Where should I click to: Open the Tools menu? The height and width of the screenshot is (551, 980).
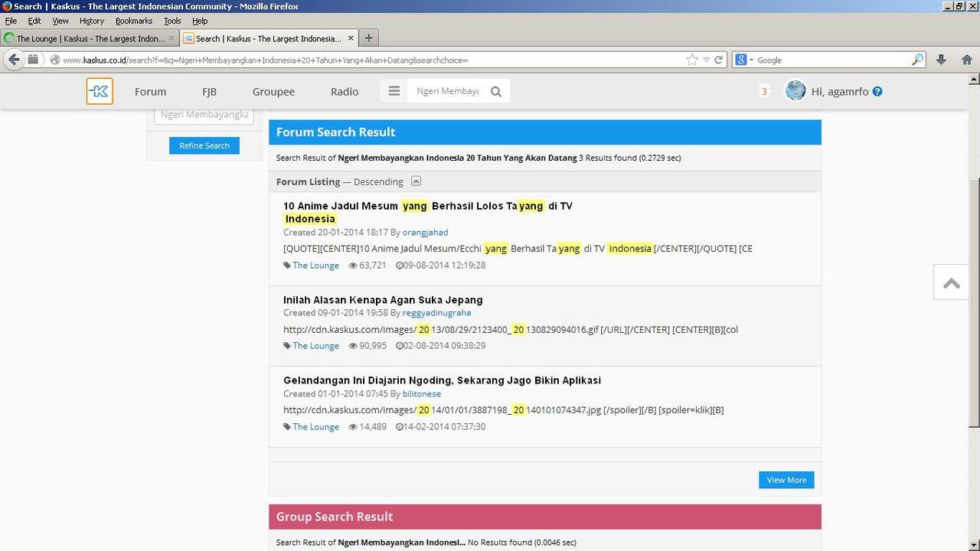pos(172,21)
